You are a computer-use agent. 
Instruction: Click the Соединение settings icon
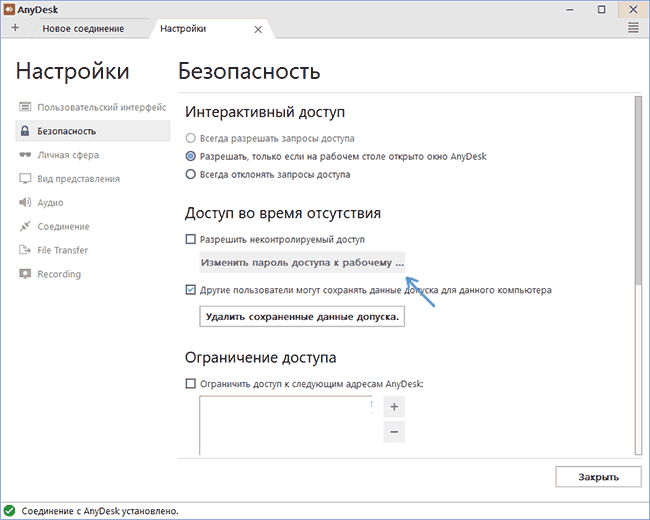pyautogui.click(x=25, y=227)
